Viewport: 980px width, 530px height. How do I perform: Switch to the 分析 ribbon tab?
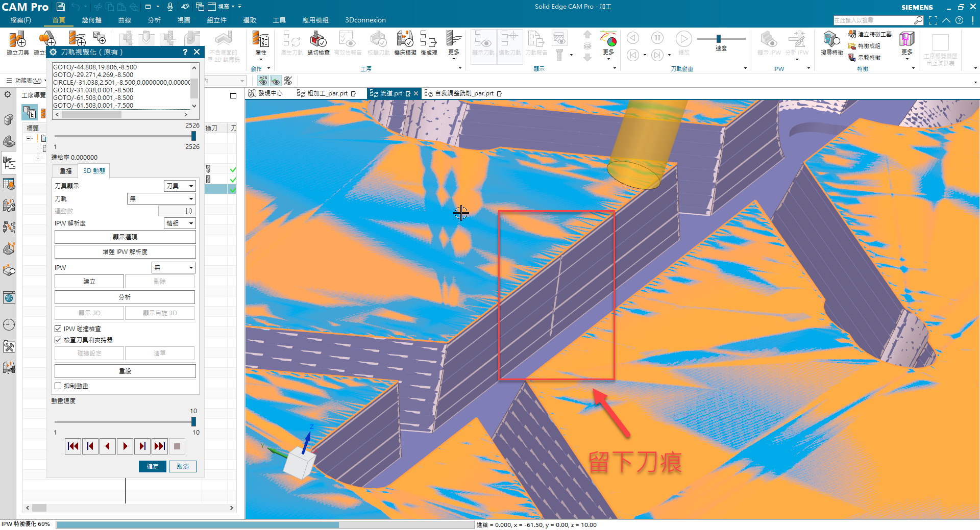pos(154,20)
